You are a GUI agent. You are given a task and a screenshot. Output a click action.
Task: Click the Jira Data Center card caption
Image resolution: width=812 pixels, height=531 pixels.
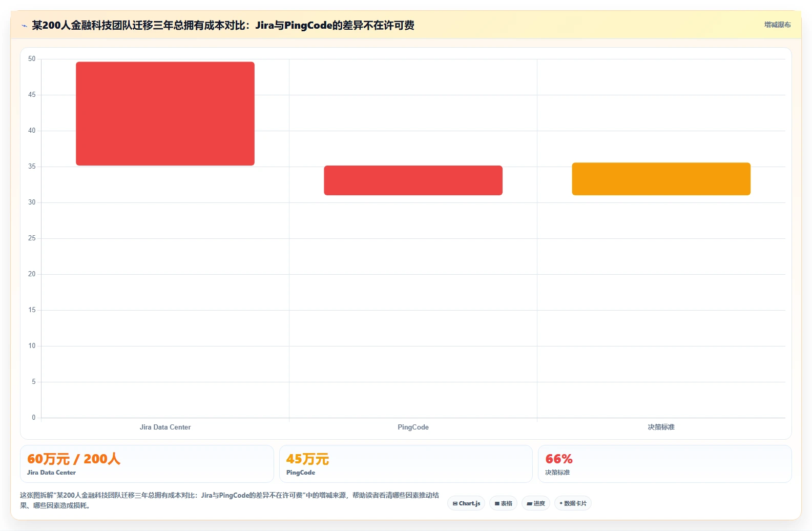51,473
